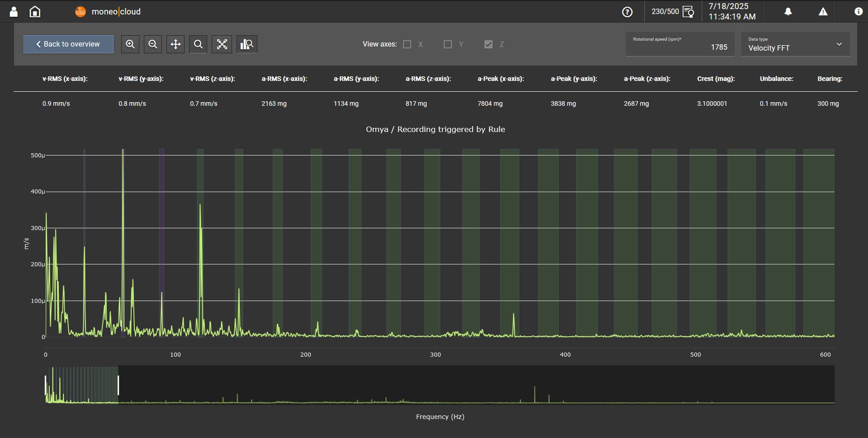Activate the pan tool

tap(175, 44)
